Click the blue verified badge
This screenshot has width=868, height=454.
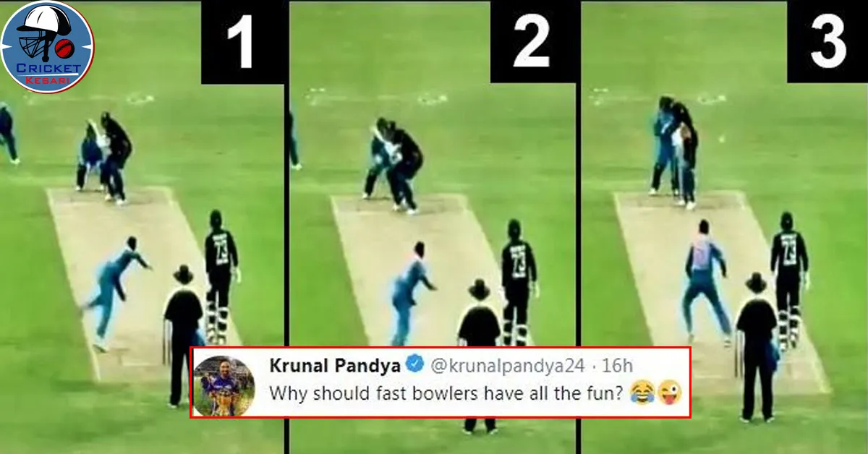point(414,365)
